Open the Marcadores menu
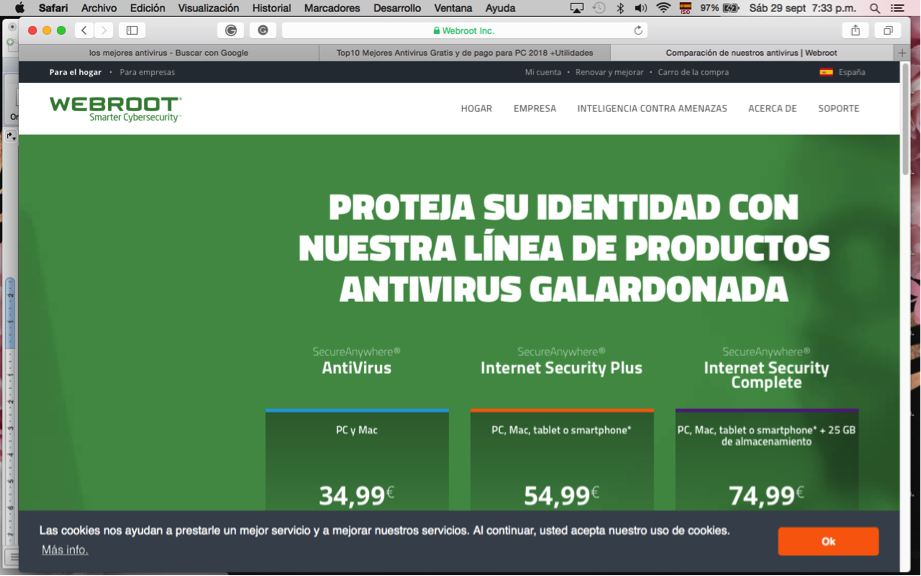921x576 pixels. pos(331,7)
